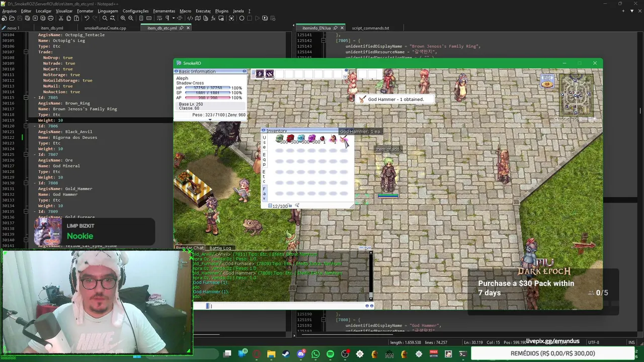
Task: Collapse the Basic Information window
Action: (x=244, y=71)
